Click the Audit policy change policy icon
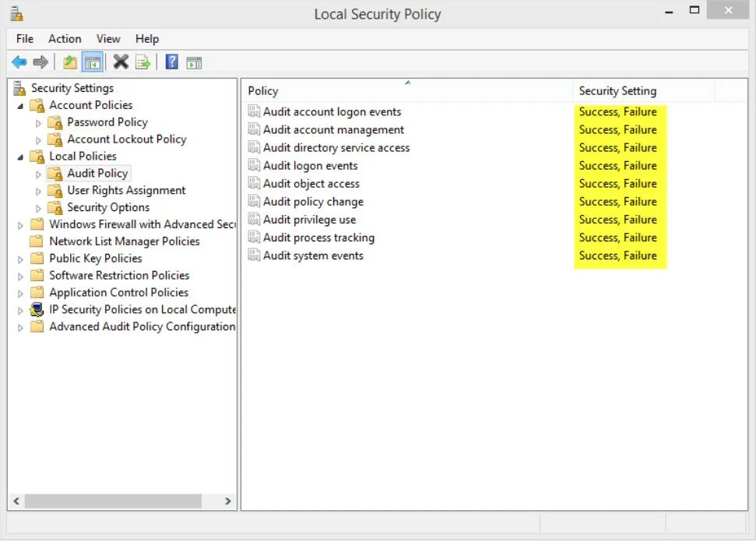Image resolution: width=756 pixels, height=542 pixels. [x=254, y=201]
